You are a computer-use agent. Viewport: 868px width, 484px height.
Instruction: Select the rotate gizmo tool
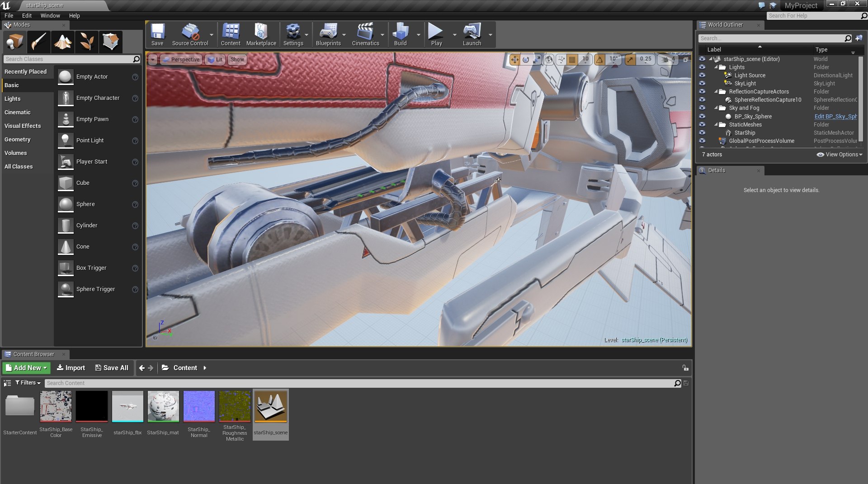pos(525,59)
